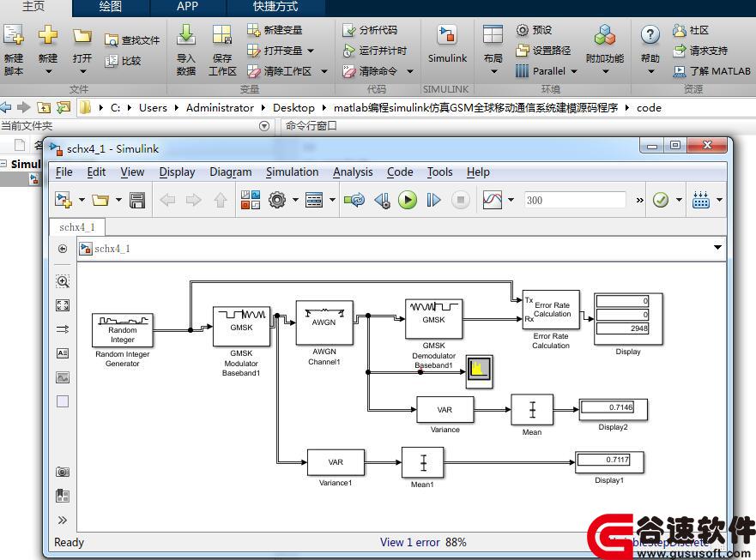Click the Find Files button
The width and height of the screenshot is (756, 560).
(131, 40)
